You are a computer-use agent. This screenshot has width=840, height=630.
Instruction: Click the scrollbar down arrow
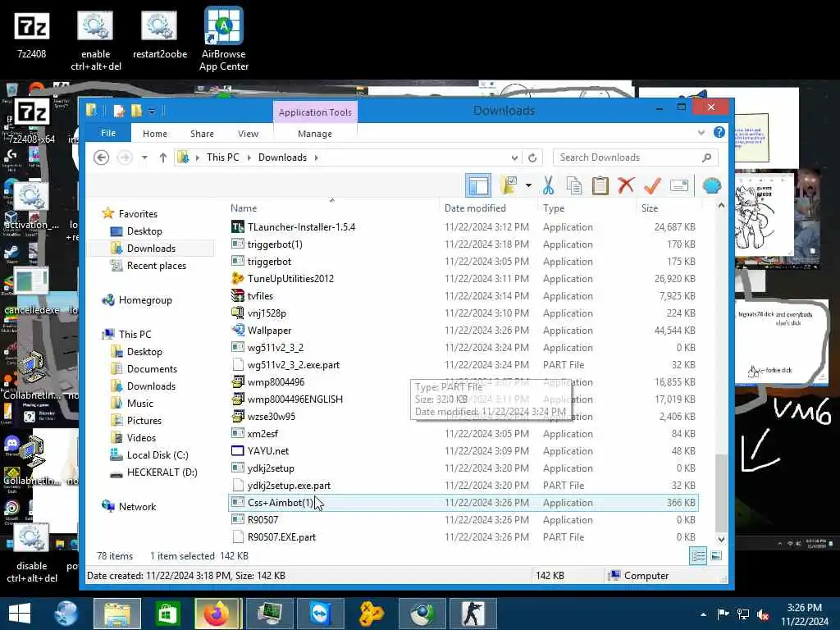click(721, 540)
